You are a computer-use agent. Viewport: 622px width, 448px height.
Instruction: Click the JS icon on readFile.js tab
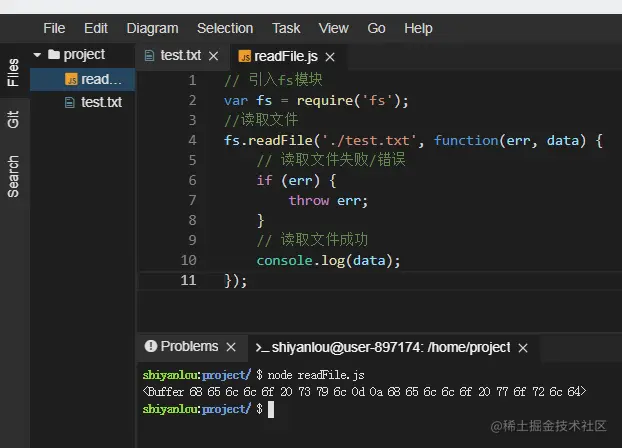click(x=244, y=56)
